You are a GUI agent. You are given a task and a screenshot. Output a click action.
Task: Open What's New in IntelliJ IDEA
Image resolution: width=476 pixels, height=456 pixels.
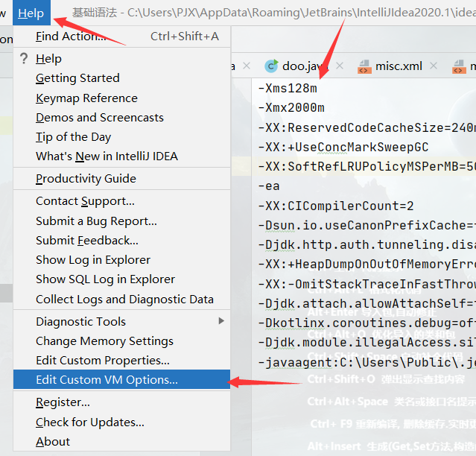(x=121, y=156)
